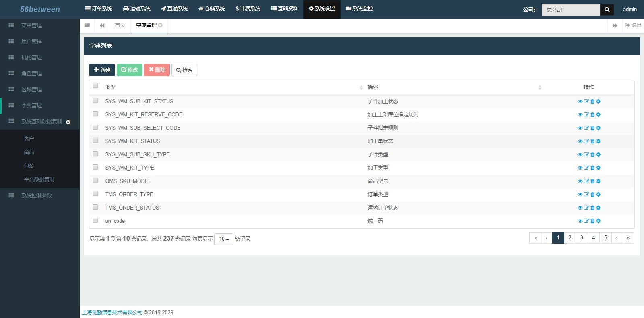Viewport: 644px width, 318px height.
Task: Open 客户 under data copy submenu
Action: 29,139
